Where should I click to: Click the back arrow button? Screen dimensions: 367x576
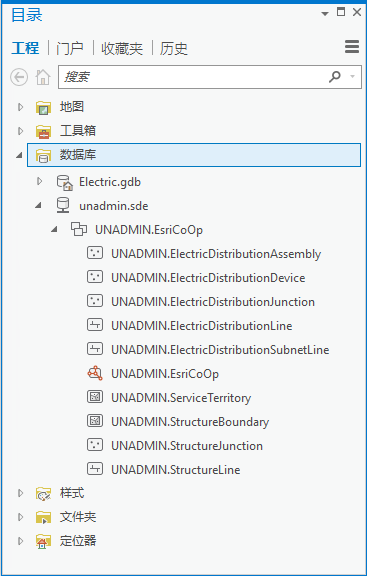[19, 77]
